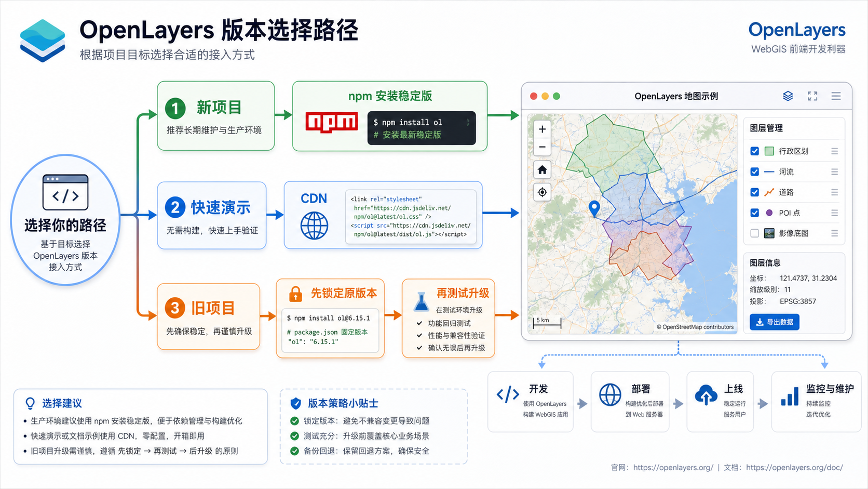Click the lightbulb icon beside 选择建议
The image size is (868, 489).
tap(30, 403)
